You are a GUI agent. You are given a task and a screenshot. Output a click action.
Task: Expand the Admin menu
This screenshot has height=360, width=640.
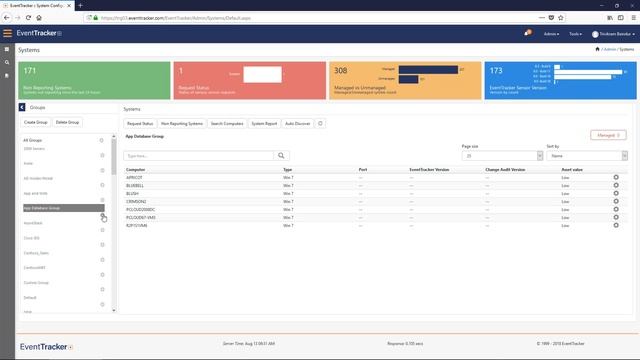point(551,34)
